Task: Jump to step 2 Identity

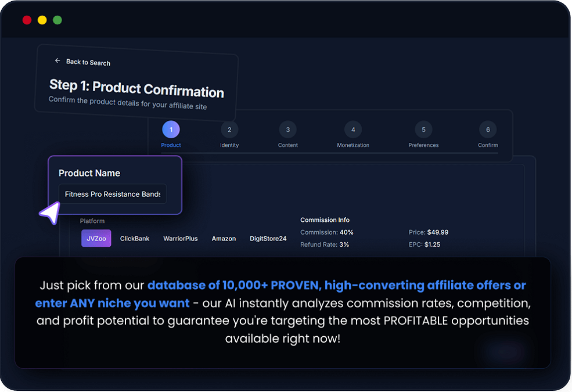Action: point(229,130)
